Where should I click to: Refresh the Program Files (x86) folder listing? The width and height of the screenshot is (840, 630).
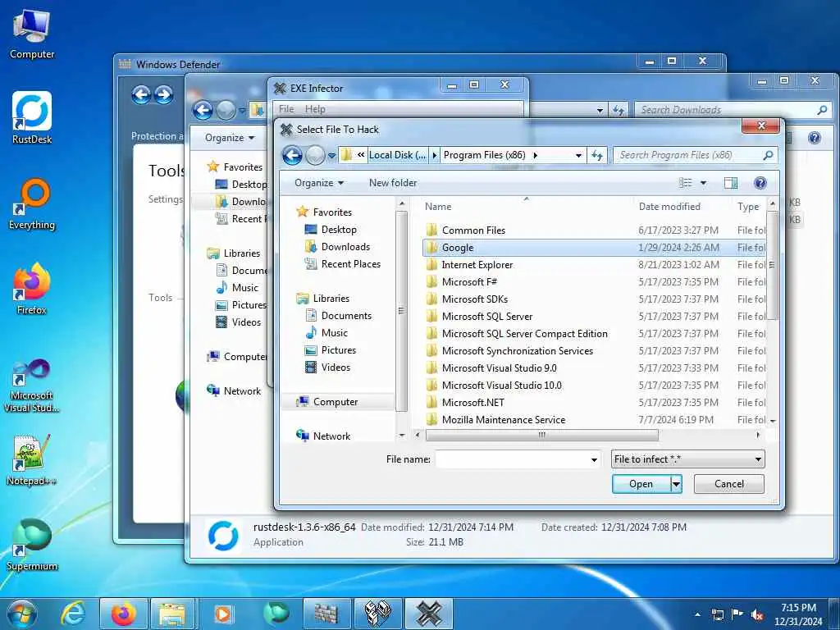pyautogui.click(x=597, y=155)
